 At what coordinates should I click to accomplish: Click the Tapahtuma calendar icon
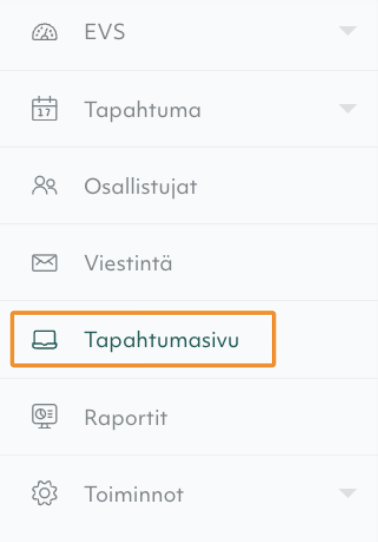(45, 109)
